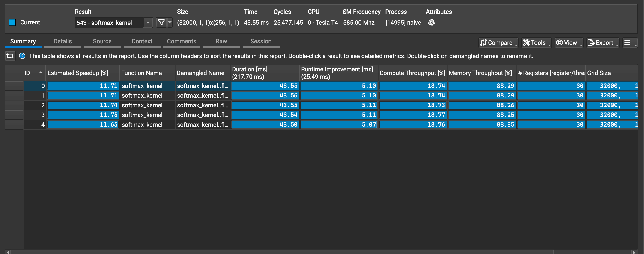Switch to the Details tab
Image resolution: width=644 pixels, height=254 pixels.
pyautogui.click(x=63, y=41)
